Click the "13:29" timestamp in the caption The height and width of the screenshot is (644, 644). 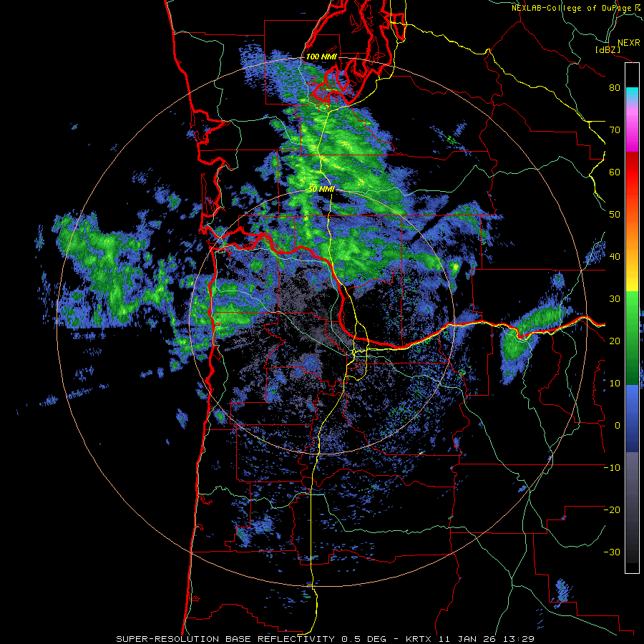coord(519,639)
